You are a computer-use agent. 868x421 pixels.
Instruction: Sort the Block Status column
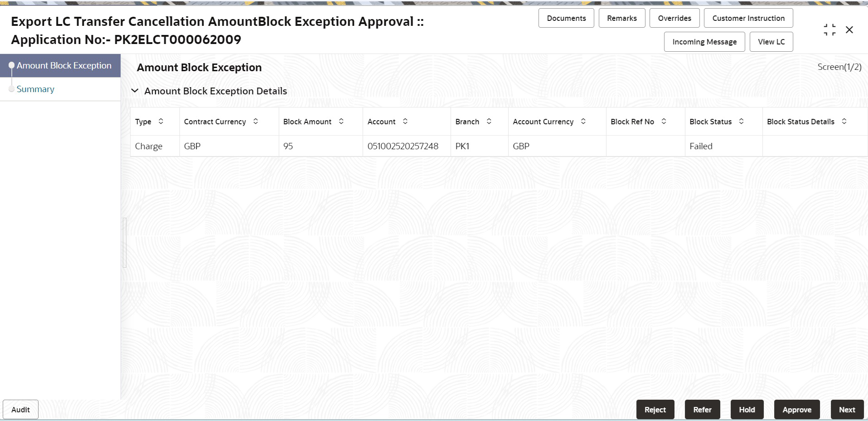(741, 121)
